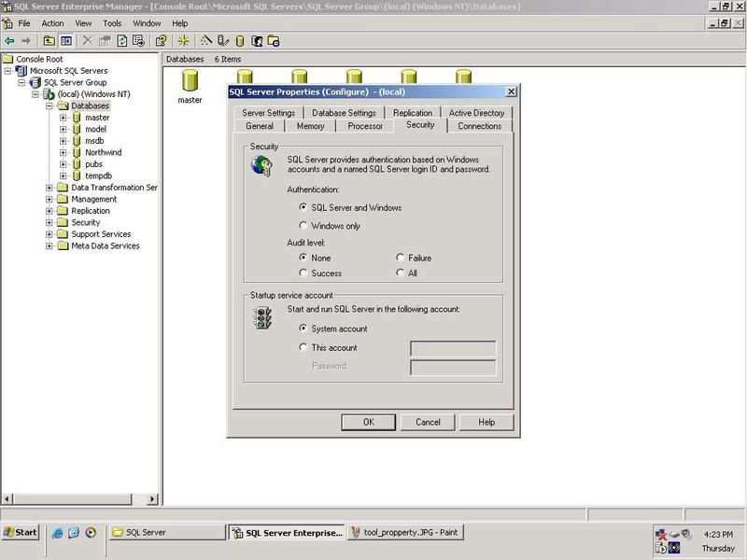Screen dimensions: 747x560
Task: Open Properties using the toolbar icon
Action: click(x=105, y=41)
